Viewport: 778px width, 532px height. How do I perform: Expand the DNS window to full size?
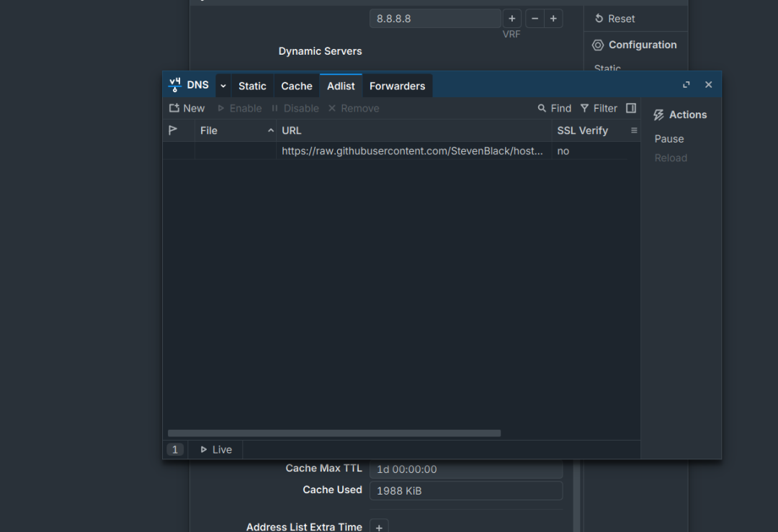coord(687,85)
